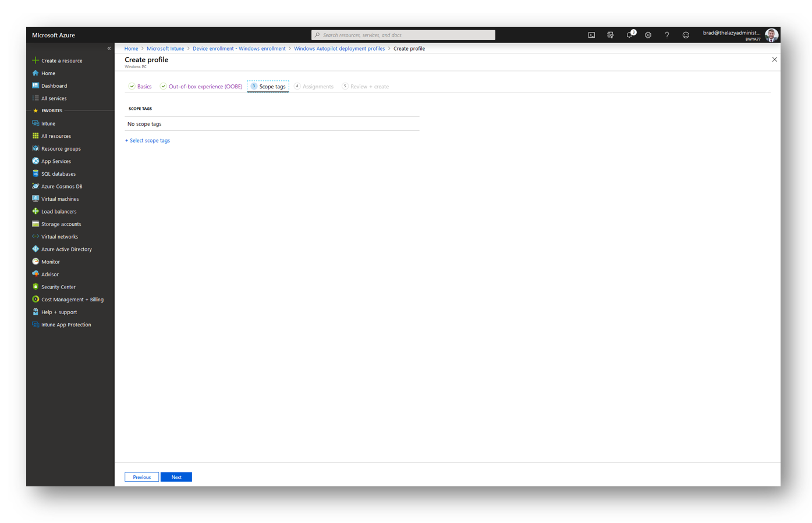Click the Resource groups icon

click(x=36, y=148)
